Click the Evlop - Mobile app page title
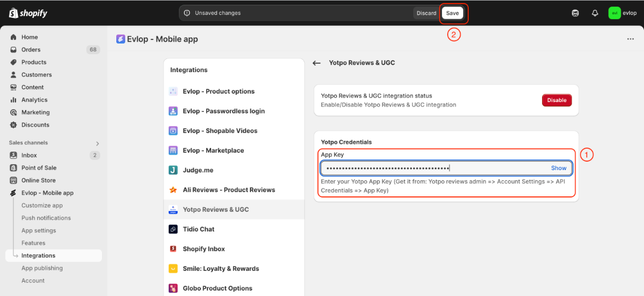644x296 pixels. 163,39
